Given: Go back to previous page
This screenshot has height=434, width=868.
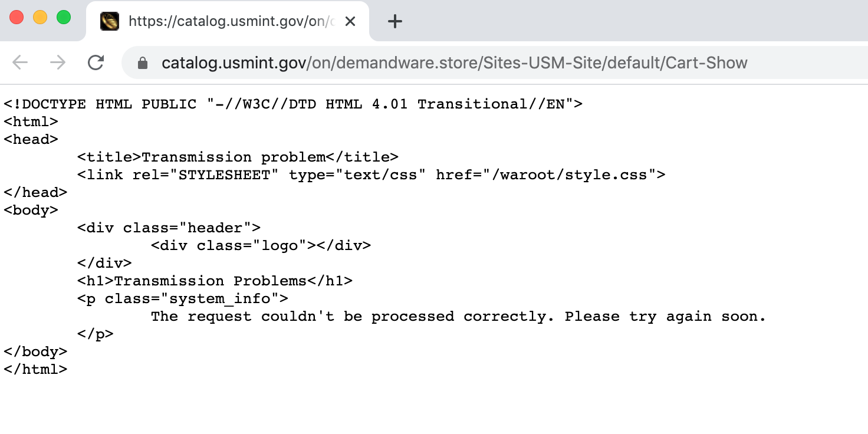Looking at the screenshot, I should pyautogui.click(x=20, y=63).
